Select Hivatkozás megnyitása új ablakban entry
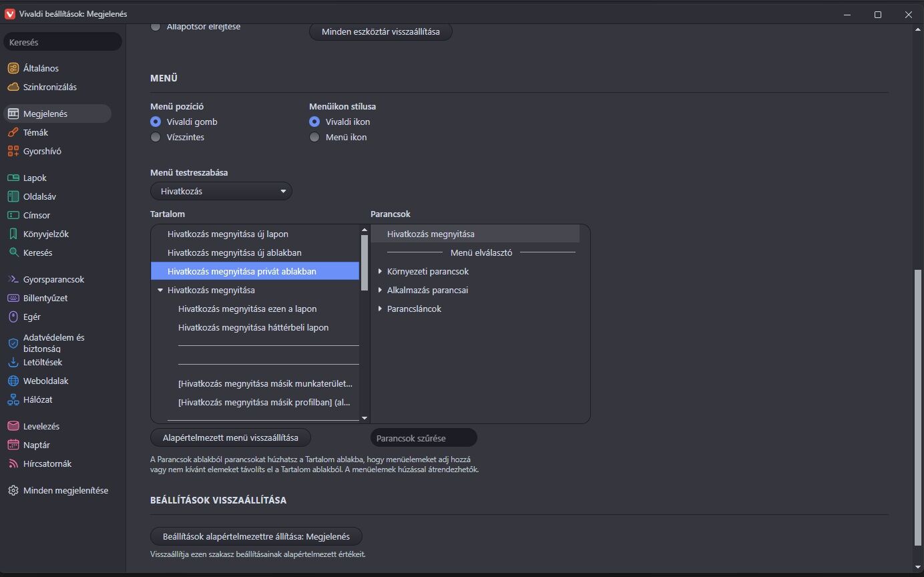 click(255, 252)
